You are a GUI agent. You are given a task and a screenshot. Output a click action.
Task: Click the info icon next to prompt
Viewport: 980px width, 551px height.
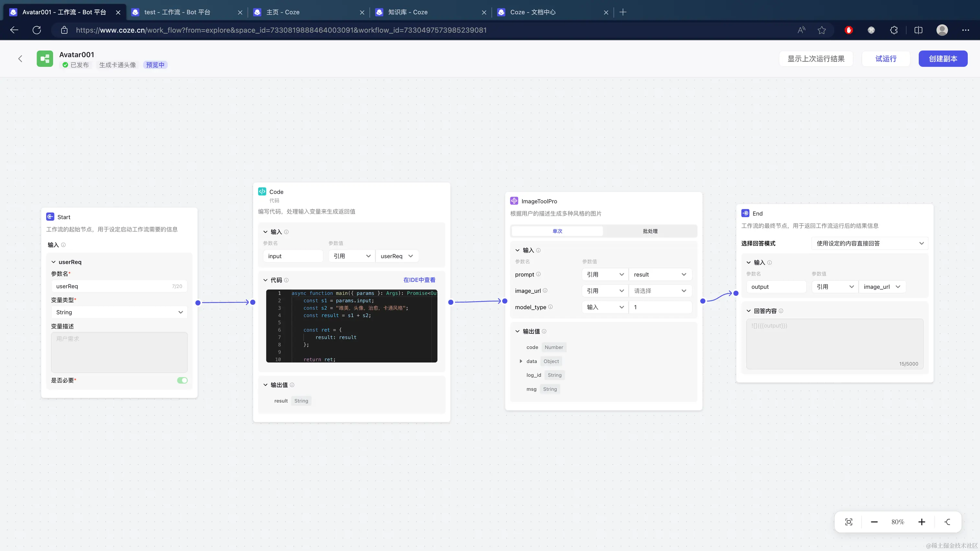(x=538, y=274)
